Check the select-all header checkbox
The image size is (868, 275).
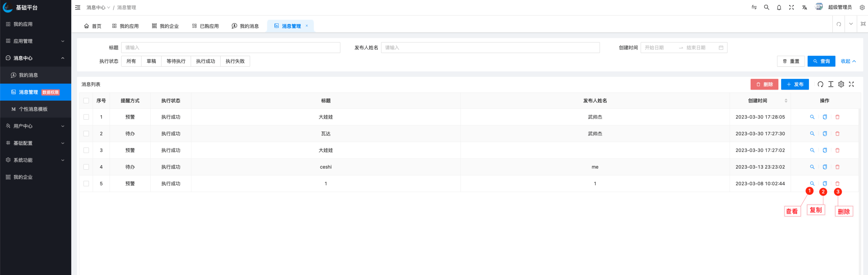(86, 101)
